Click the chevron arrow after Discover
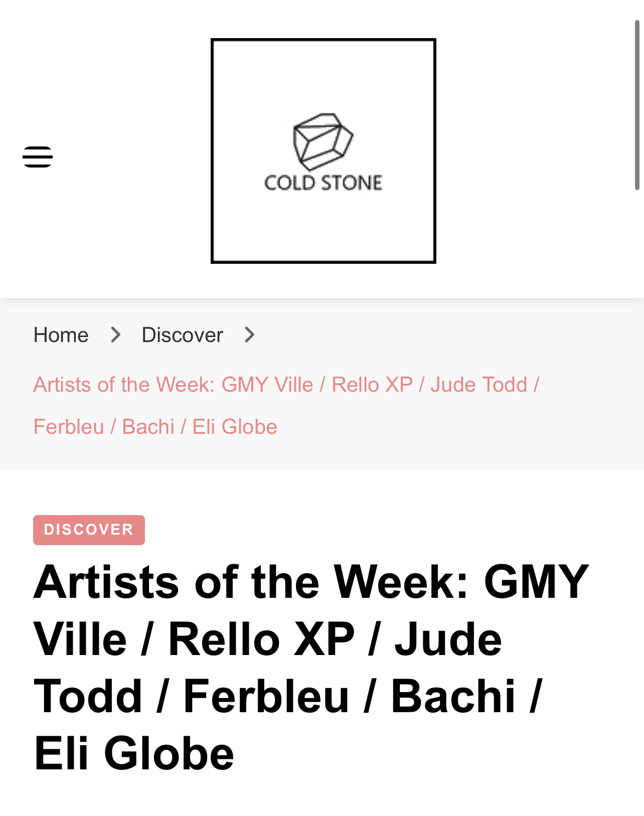 click(250, 335)
